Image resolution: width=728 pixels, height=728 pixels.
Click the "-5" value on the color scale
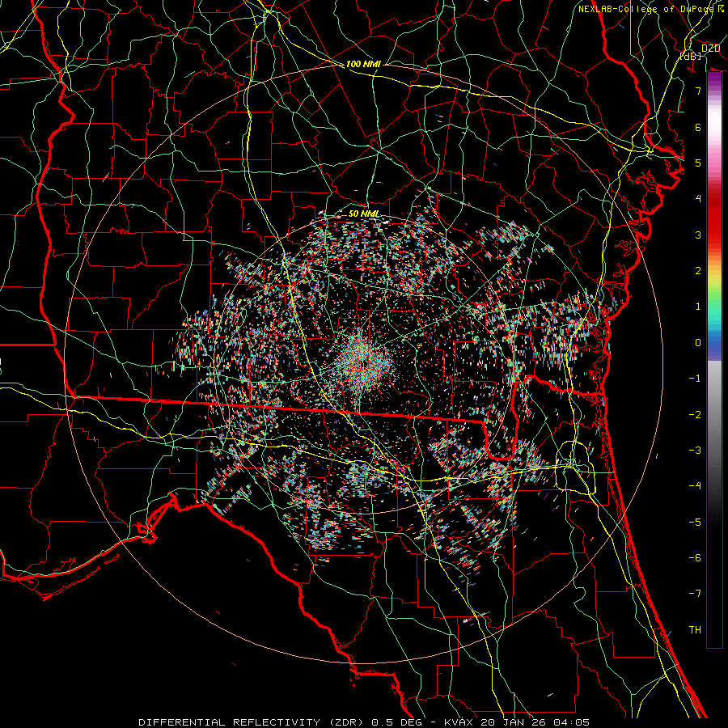pos(695,523)
